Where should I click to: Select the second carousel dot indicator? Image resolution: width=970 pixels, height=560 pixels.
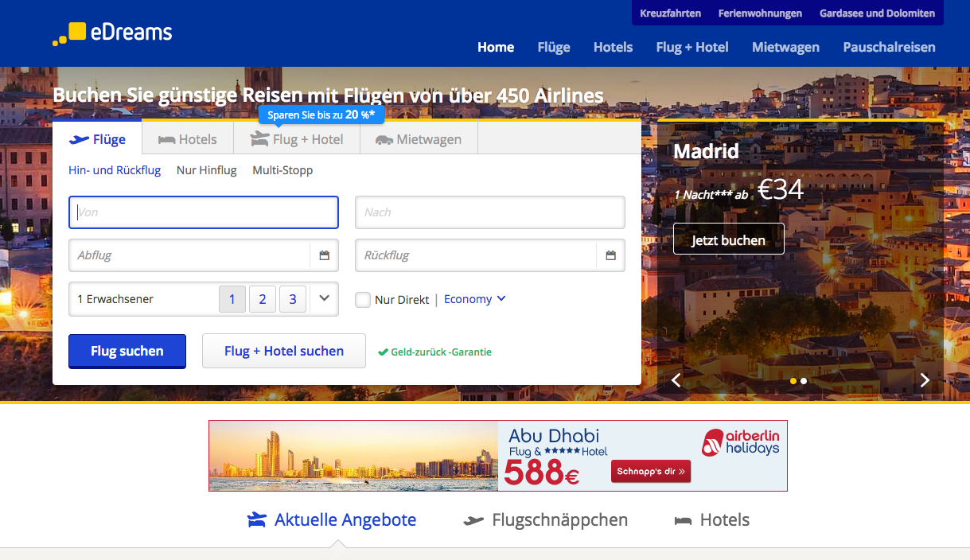pos(804,381)
